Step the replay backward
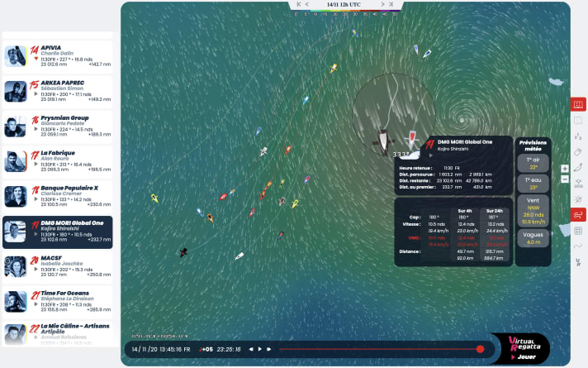Screen dimensions: 588x368 (x=250, y=349)
